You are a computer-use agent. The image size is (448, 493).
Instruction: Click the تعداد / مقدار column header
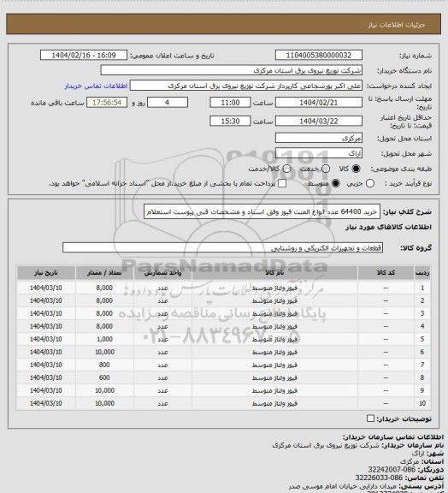click(x=104, y=273)
